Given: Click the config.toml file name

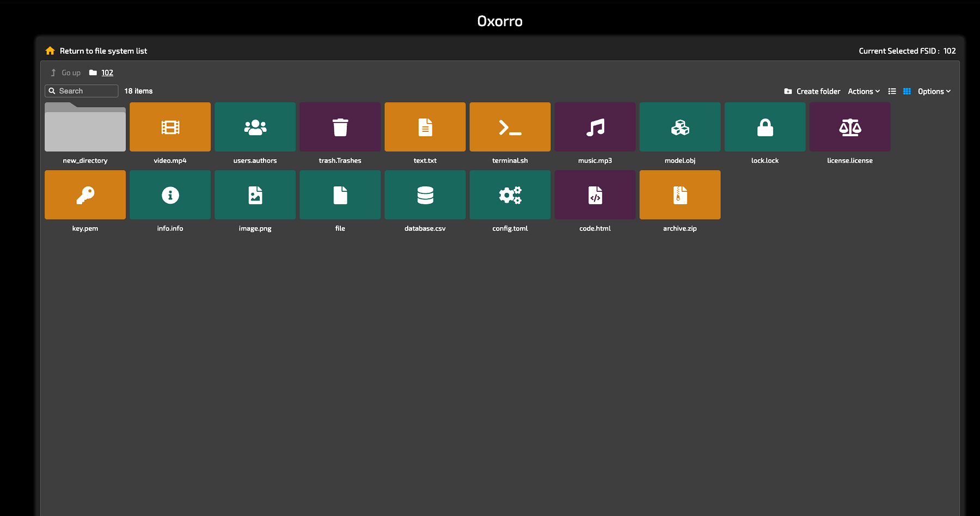Looking at the screenshot, I should point(510,229).
